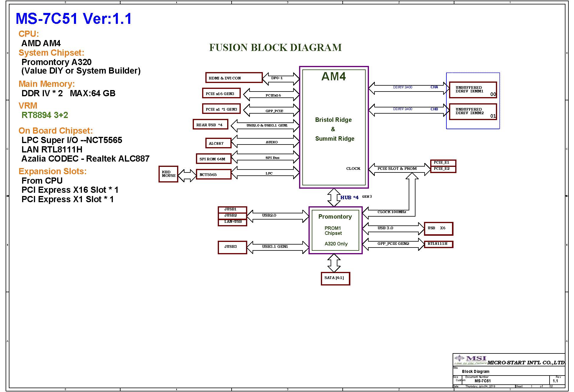The image size is (574, 392).
Task: Click the 'JUSB1' block
Action: (232, 210)
